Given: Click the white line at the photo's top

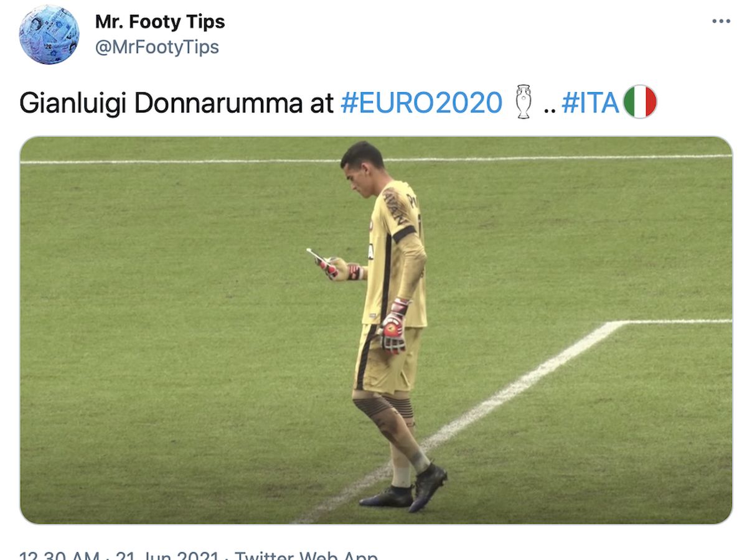Looking at the screenshot, I should tap(376, 159).
